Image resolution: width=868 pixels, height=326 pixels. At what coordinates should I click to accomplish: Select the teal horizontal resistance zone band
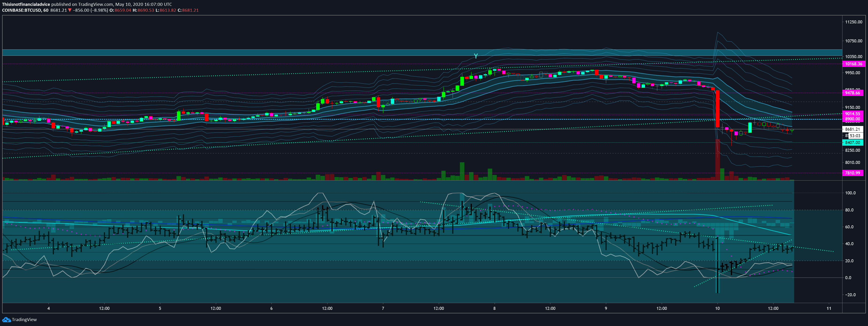click(422, 52)
